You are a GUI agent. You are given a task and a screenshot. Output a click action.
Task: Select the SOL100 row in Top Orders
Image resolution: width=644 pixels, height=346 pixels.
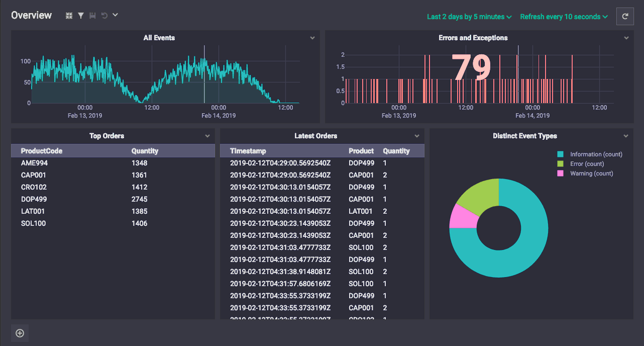tap(113, 223)
